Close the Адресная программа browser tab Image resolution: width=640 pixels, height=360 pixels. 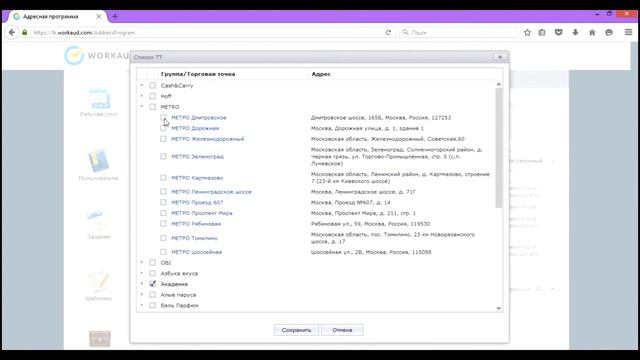[99, 16]
